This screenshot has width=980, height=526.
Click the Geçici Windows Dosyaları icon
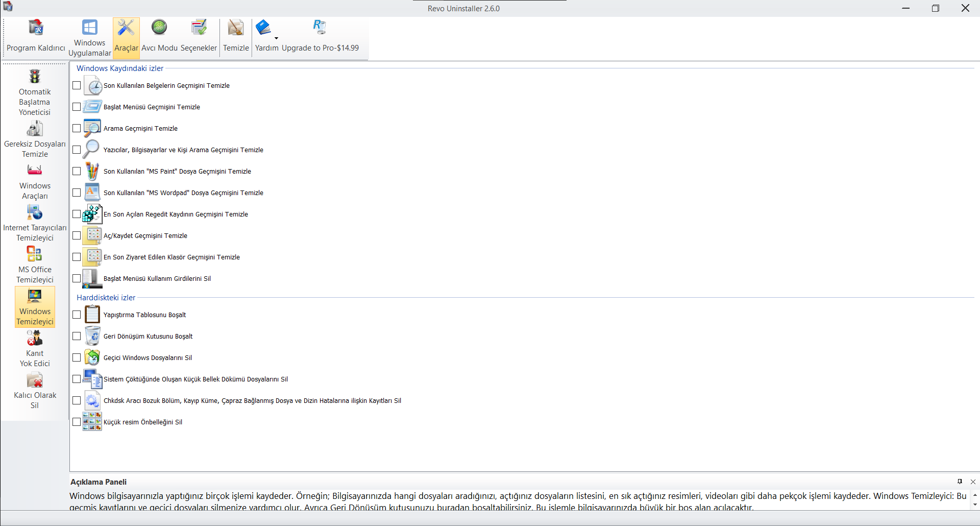(x=92, y=357)
